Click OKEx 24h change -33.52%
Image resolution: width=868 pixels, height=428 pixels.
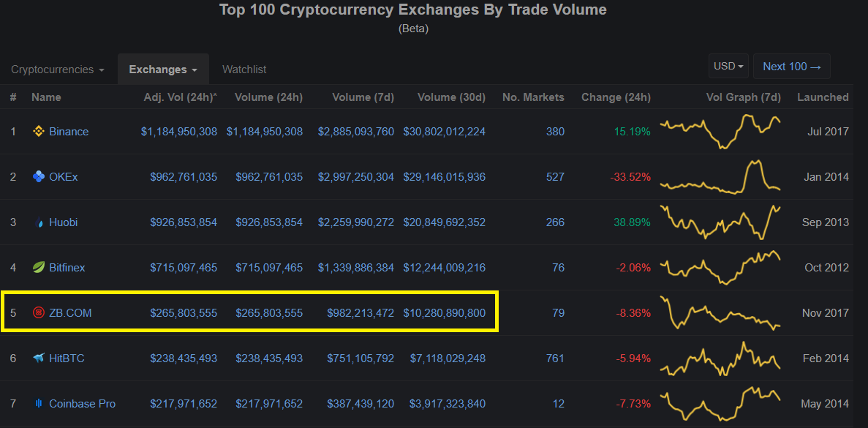point(630,177)
